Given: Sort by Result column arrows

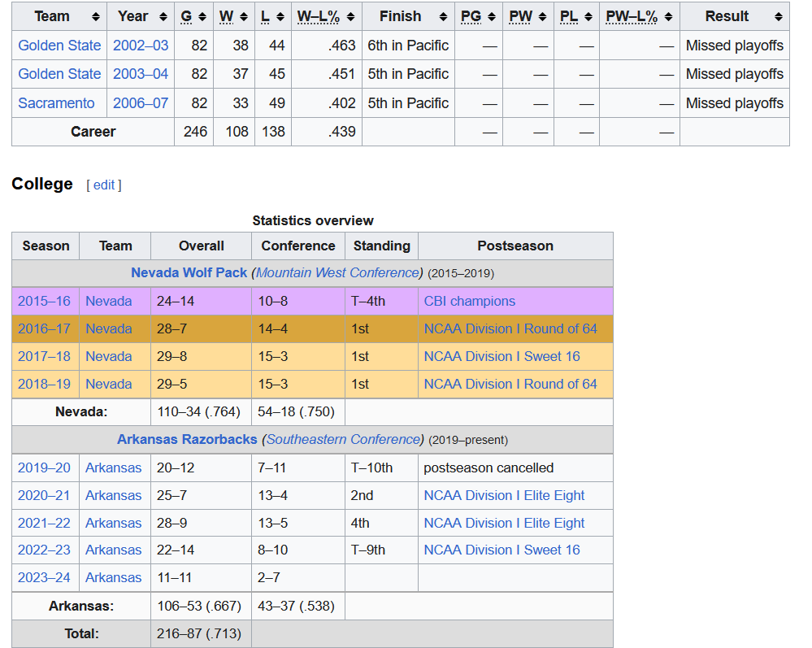Looking at the screenshot, I should [779, 16].
